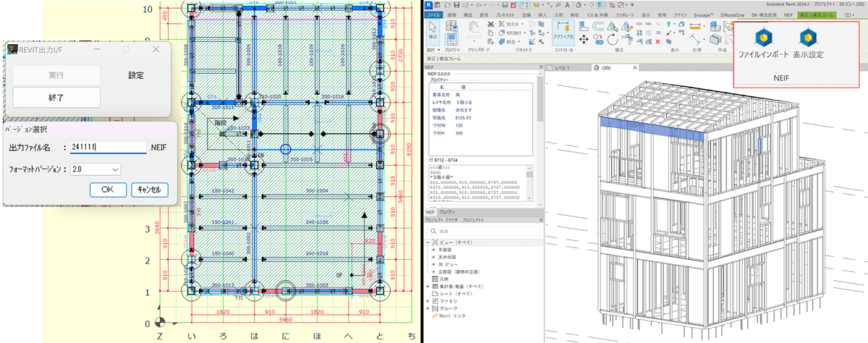868x343 pixels.
Task: Click the 表示設定 (Display Settings) icon
Action: [x=807, y=38]
